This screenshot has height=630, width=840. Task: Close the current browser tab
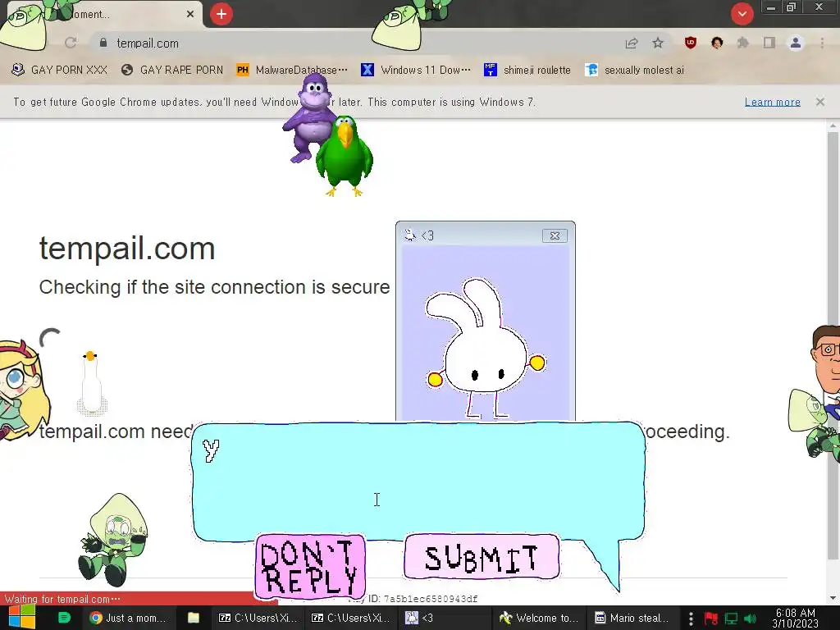(x=190, y=14)
